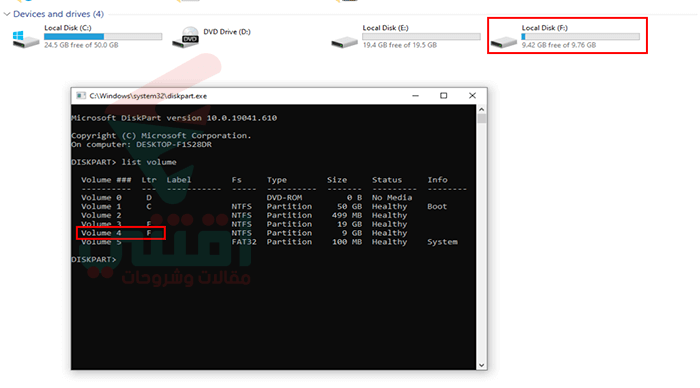Select the Local Disk (C:) drive icon
The height and width of the screenshot is (388, 700).
click(x=26, y=39)
